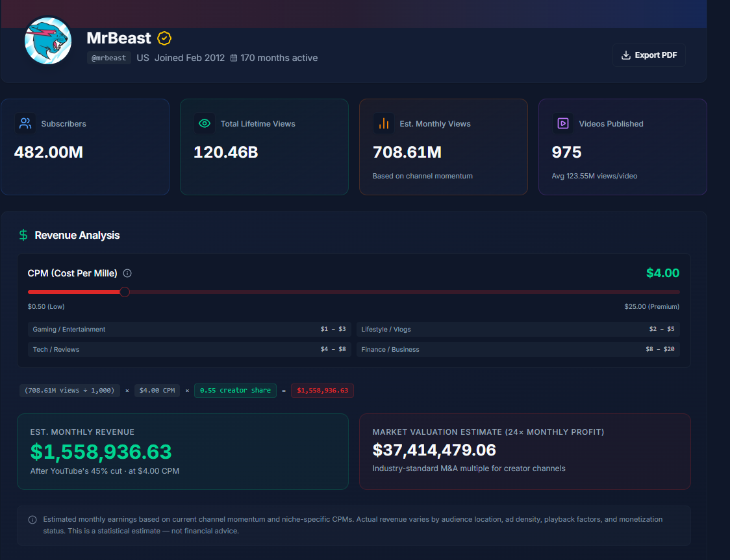Screen dimensions: 730x560
Task: Click the Lifestyle / Vlogs CPM row
Action: click(518, 329)
